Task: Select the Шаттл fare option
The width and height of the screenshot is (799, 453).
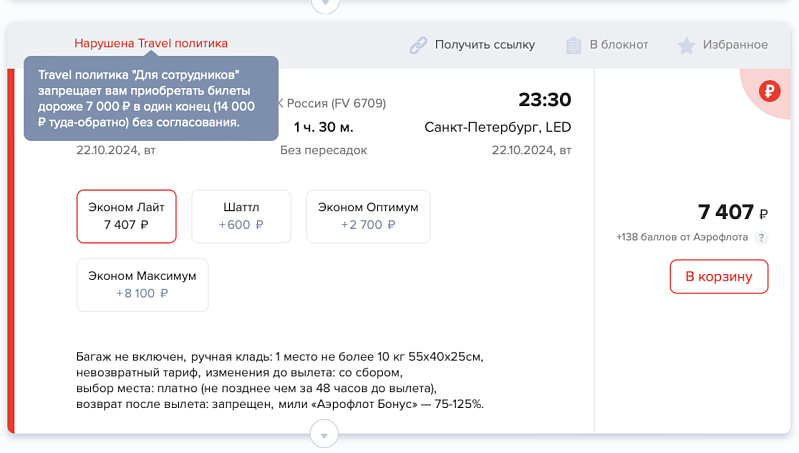Action: pos(241,216)
